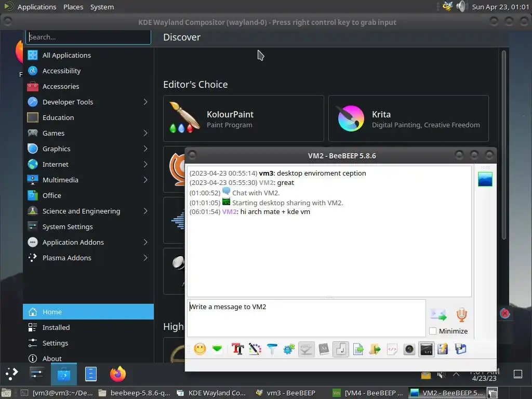Image resolution: width=532 pixels, height=399 pixels.
Task: Open the Office category
Action: pyautogui.click(x=88, y=195)
